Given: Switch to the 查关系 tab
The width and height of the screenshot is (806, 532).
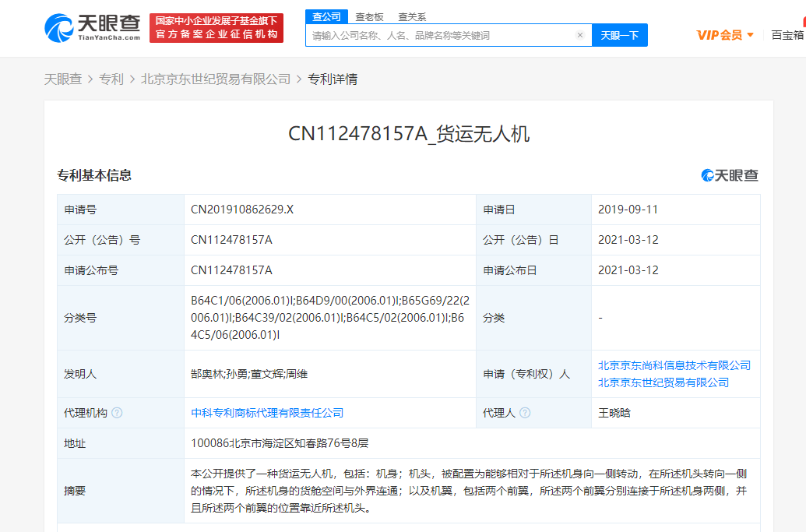Looking at the screenshot, I should 412,16.
